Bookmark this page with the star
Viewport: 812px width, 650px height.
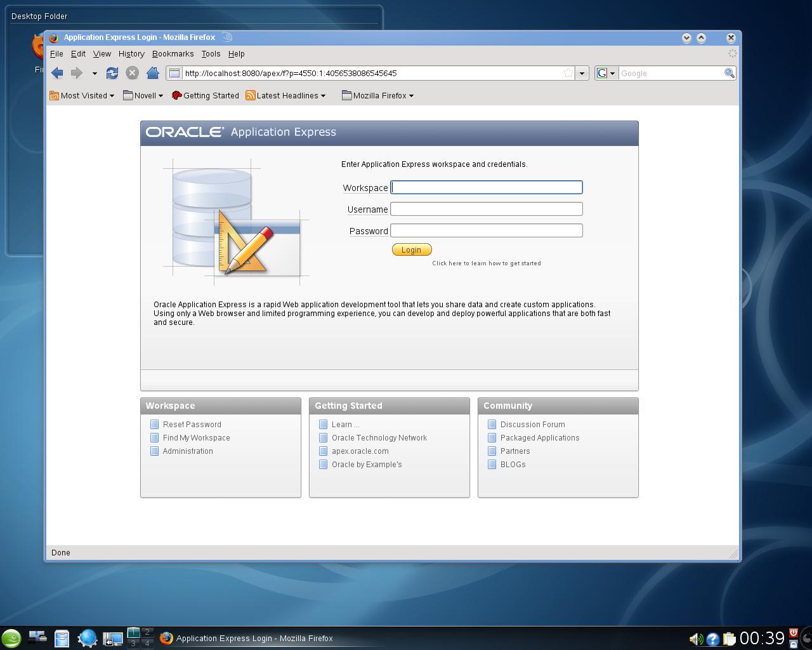568,73
